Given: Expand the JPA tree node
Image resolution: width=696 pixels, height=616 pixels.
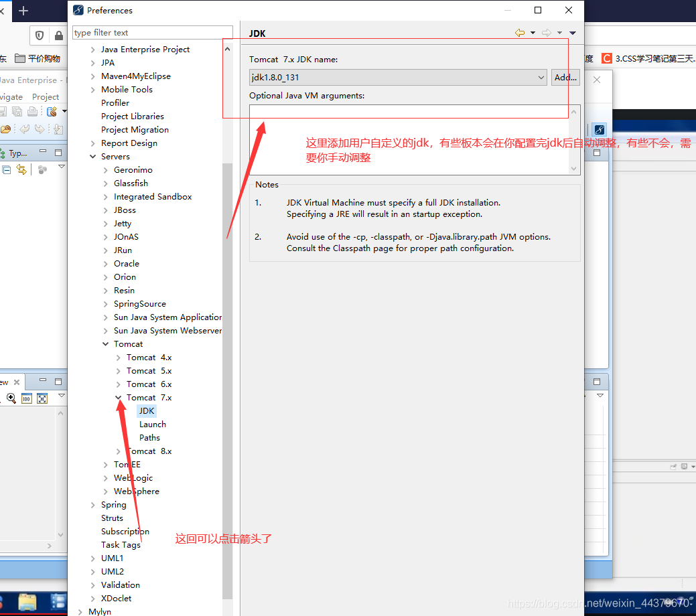Looking at the screenshot, I should 92,63.
